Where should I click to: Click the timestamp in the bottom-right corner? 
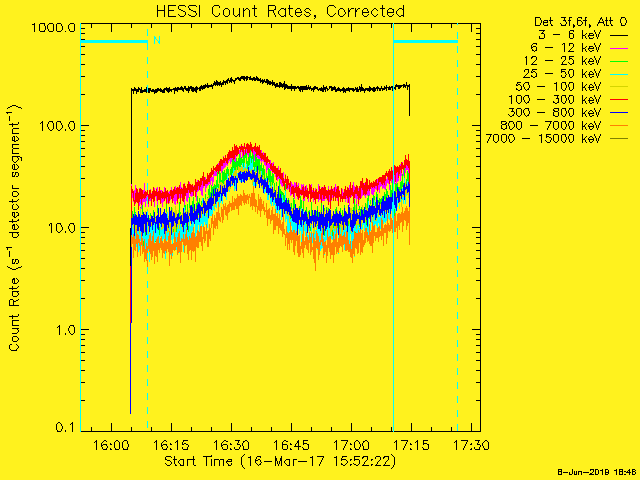coord(597,472)
